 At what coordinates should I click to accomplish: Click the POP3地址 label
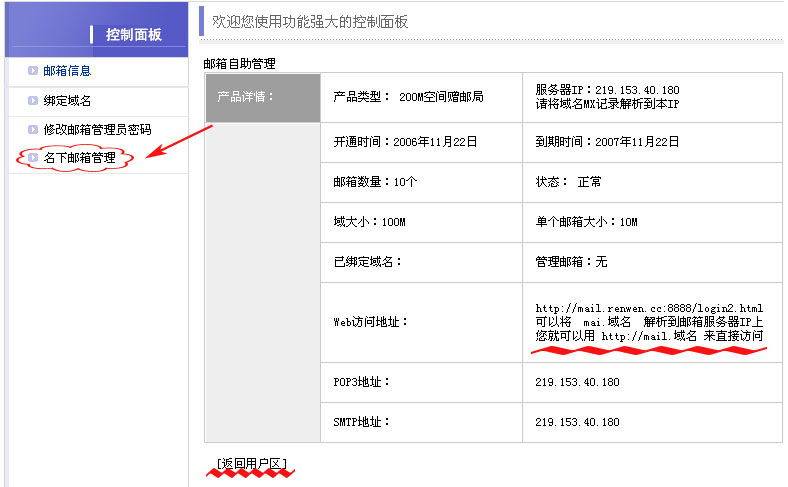click(x=361, y=382)
